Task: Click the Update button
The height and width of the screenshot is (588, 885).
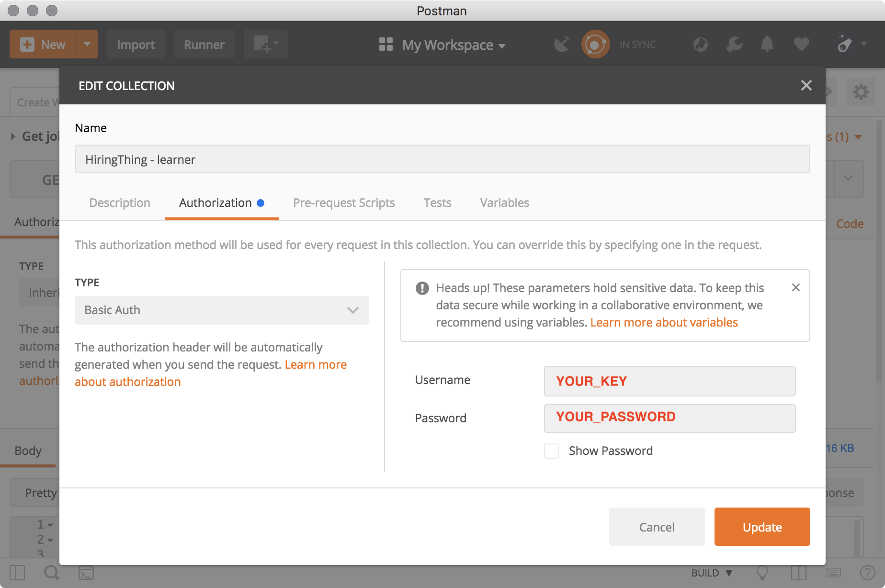Action: click(762, 527)
